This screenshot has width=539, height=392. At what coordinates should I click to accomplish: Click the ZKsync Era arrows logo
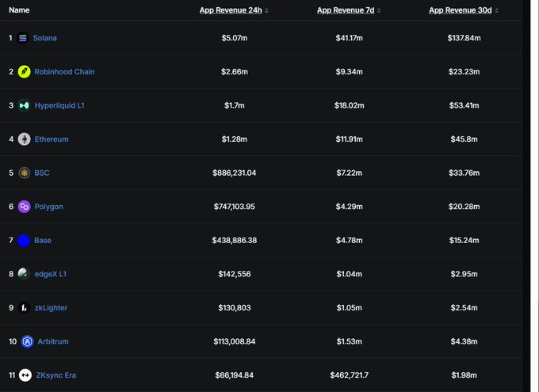(x=25, y=375)
